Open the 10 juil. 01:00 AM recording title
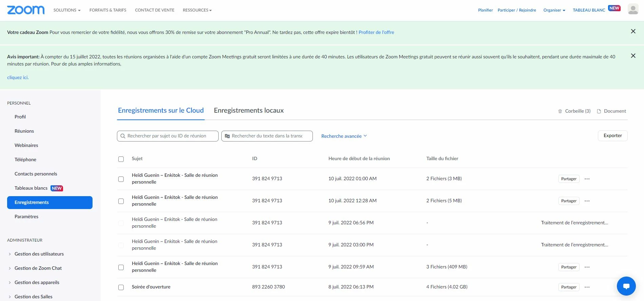The width and height of the screenshot is (644, 301). (x=175, y=178)
